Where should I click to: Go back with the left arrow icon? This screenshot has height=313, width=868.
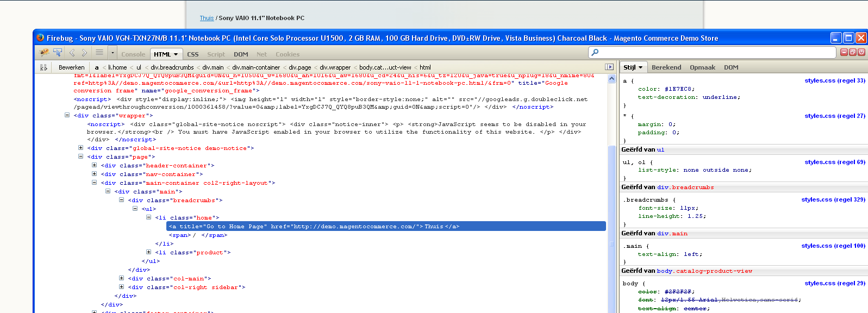pos(72,53)
